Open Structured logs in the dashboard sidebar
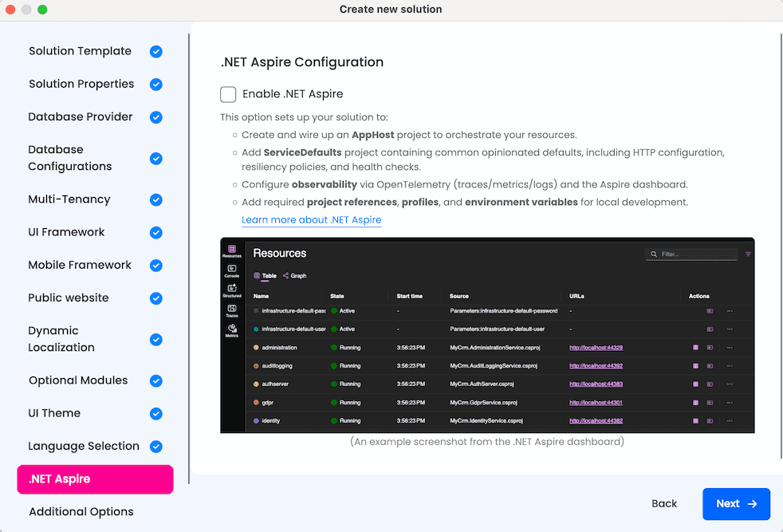 coord(232,288)
